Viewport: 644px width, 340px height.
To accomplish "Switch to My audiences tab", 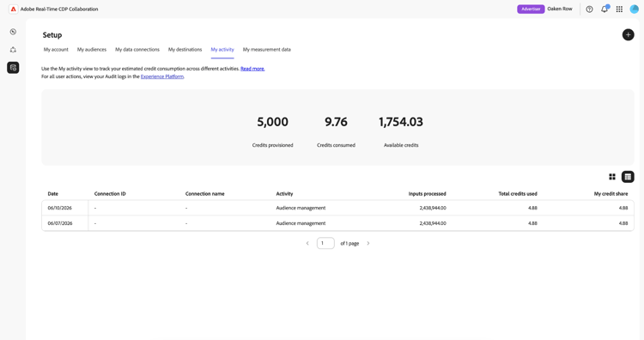I will pos(92,49).
